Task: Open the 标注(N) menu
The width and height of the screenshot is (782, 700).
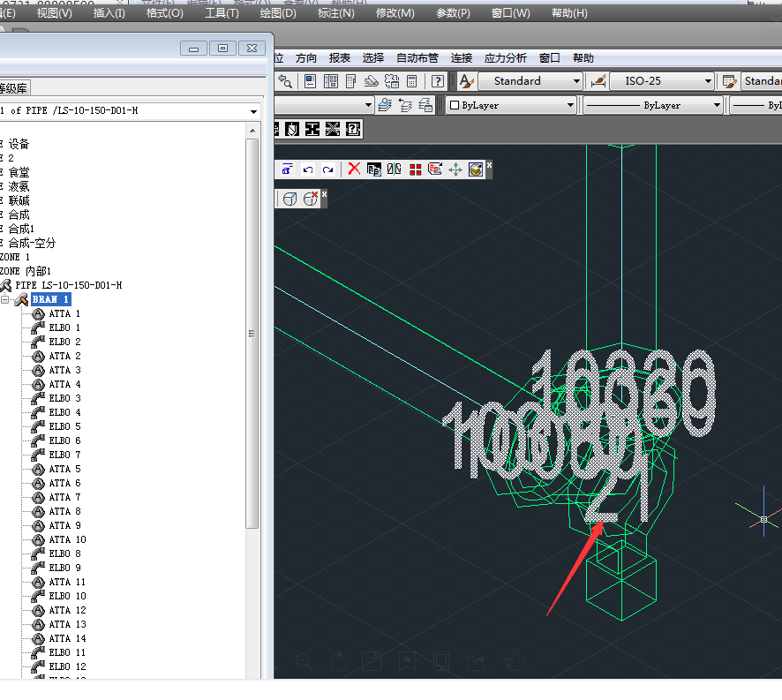Action: point(336,13)
